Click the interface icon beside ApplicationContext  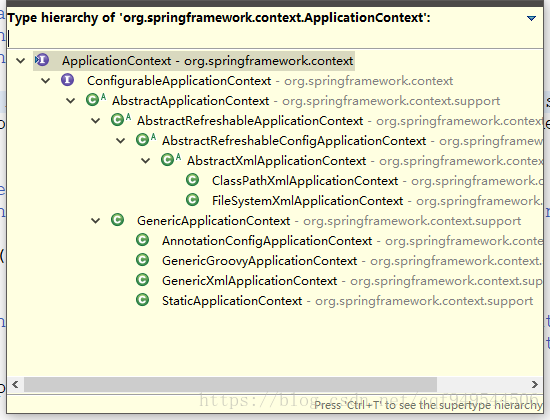pos(42,60)
